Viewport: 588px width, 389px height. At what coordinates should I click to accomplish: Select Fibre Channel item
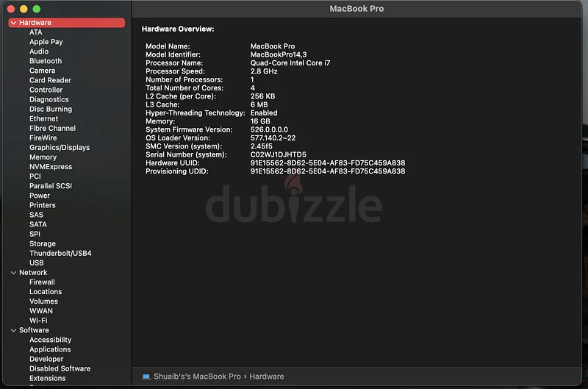52,128
